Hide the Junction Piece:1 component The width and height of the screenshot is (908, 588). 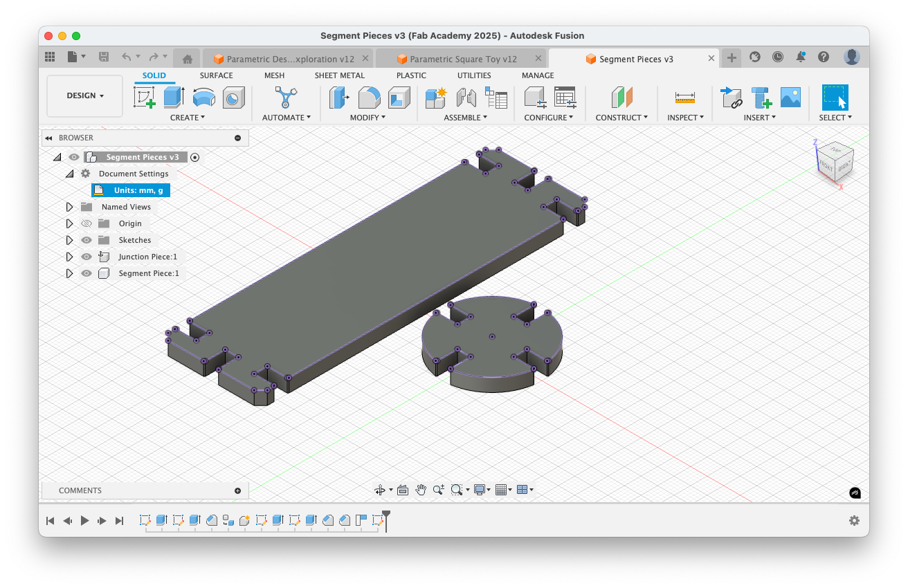pos(87,257)
